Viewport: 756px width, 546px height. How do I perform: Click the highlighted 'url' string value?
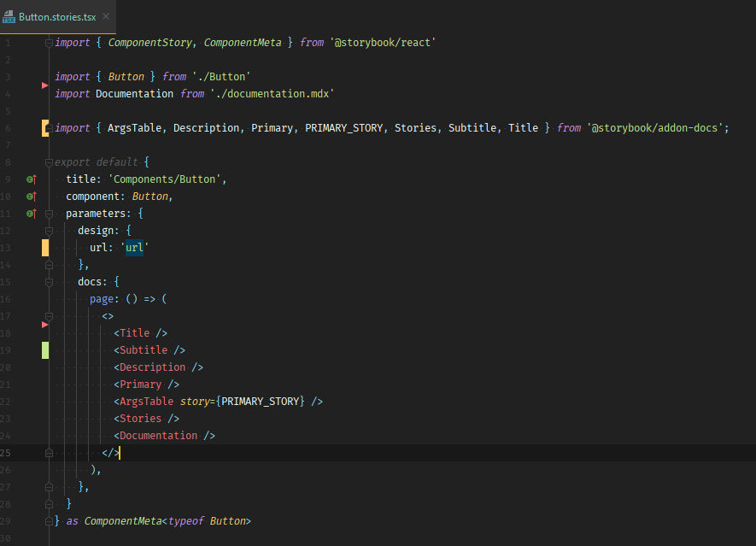(134, 248)
